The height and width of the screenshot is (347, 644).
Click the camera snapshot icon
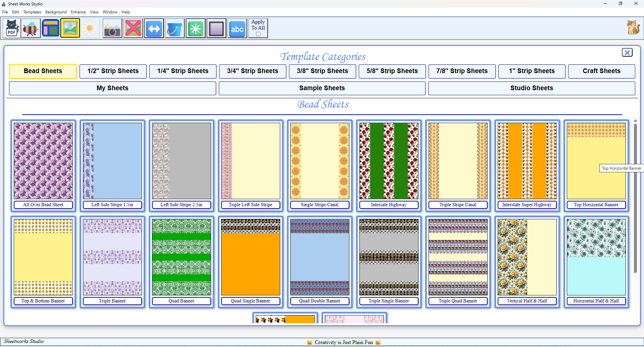pos(112,28)
